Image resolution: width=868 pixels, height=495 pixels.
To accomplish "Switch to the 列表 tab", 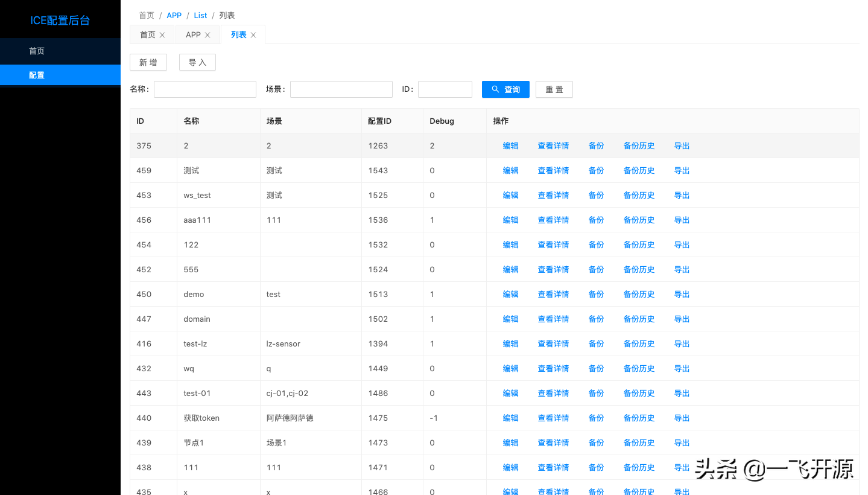I will coord(239,35).
